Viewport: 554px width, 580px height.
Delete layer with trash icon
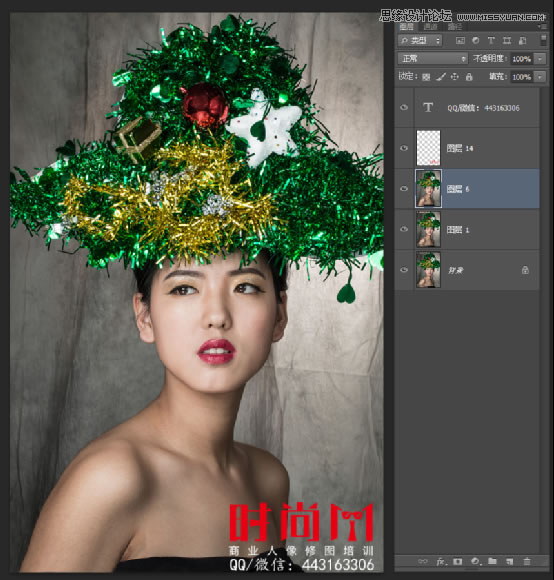click(527, 561)
